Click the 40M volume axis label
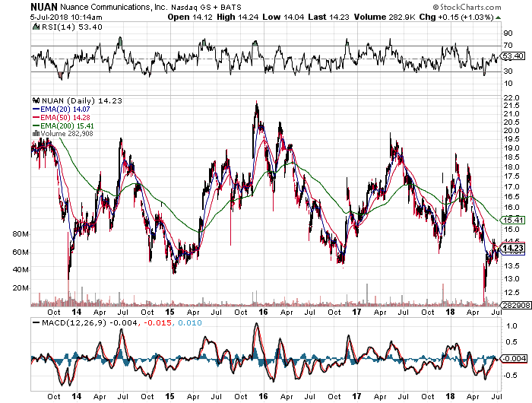Image resolution: width=532 pixels, height=403 pixels. tap(21, 270)
